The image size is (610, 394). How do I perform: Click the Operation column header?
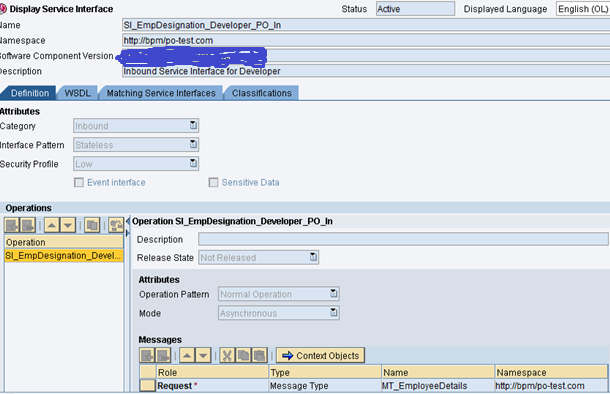coord(64,242)
